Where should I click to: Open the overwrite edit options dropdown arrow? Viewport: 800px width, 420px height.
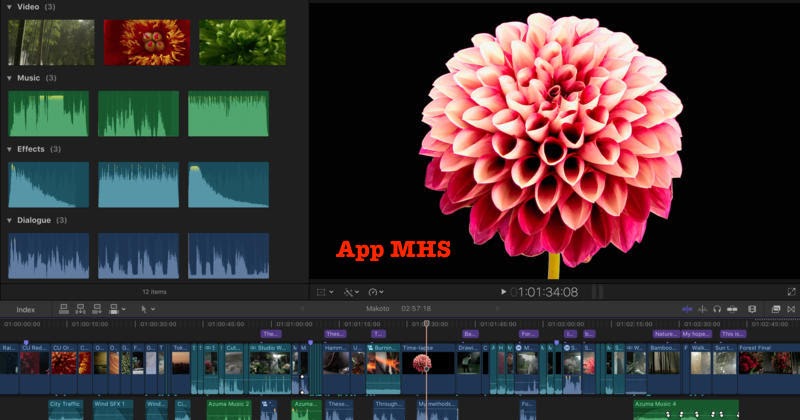click(123, 309)
